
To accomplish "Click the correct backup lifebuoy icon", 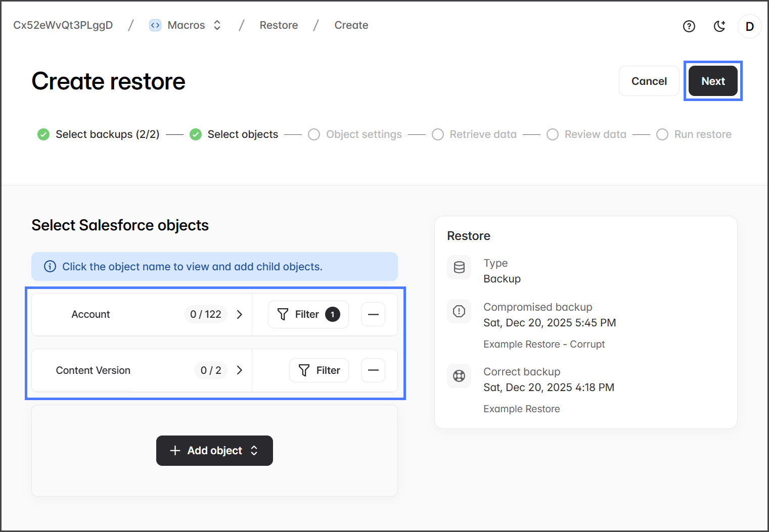I will click(459, 376).
